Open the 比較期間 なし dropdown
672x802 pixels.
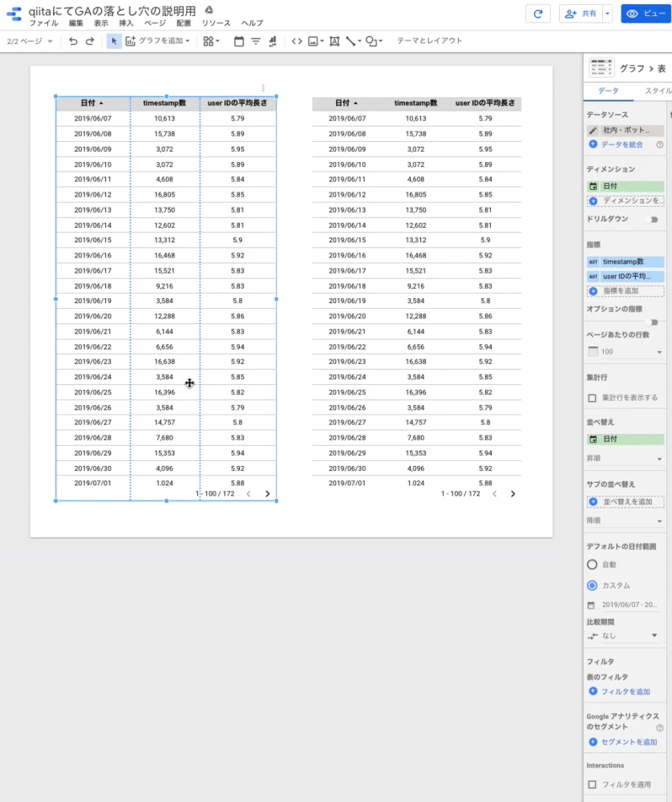coord(622,636)
